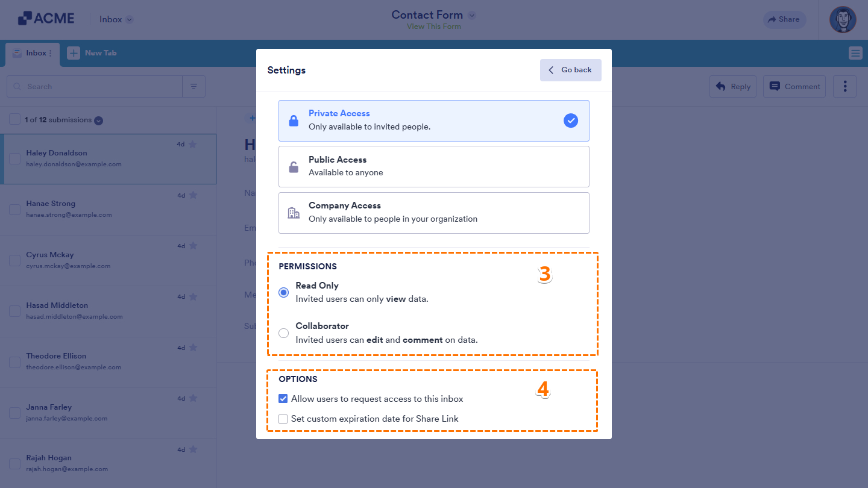This screenshot has height=488, width=868.
Task: Select the Read Only permission
Action: coord(283,292)
